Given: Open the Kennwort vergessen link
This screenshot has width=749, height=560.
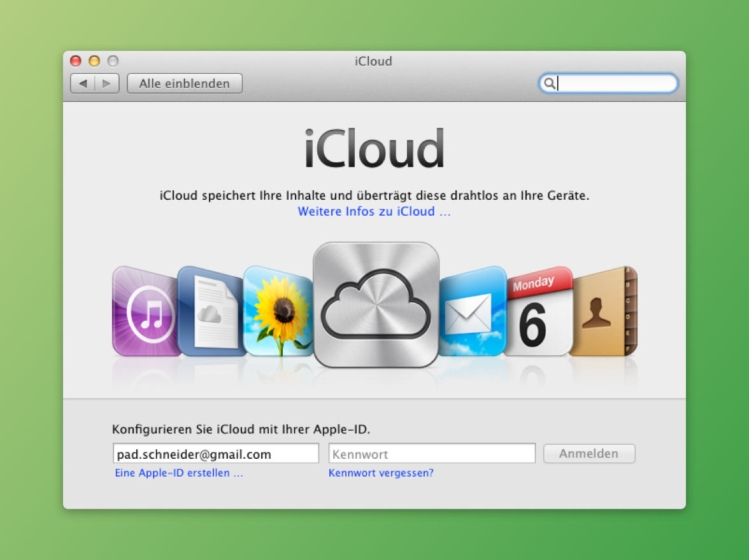Looking at the screenshot, I should (x=380, y=473).
